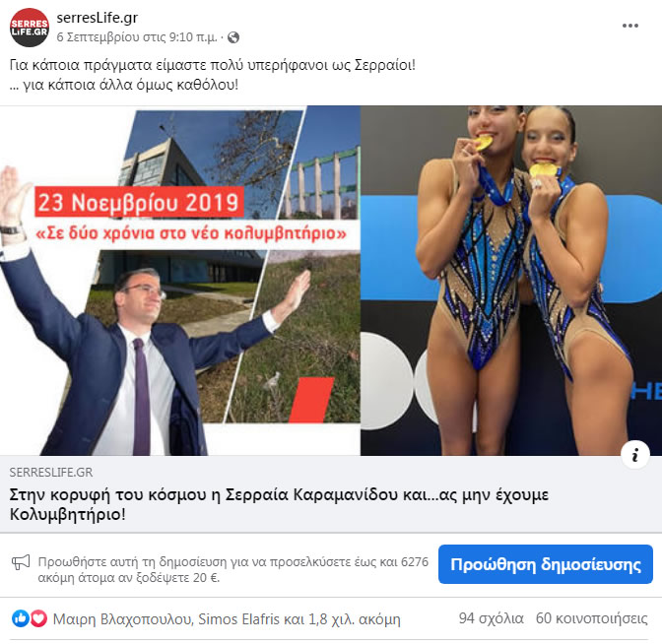View the 94 σχόλια comments
Screen dimensions: 662x644
click(491, 618)
